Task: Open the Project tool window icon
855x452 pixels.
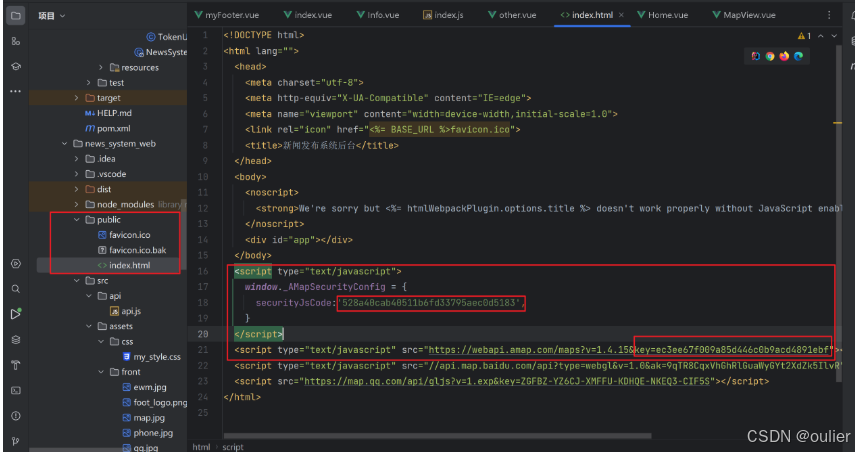Action: coord(15,15)
